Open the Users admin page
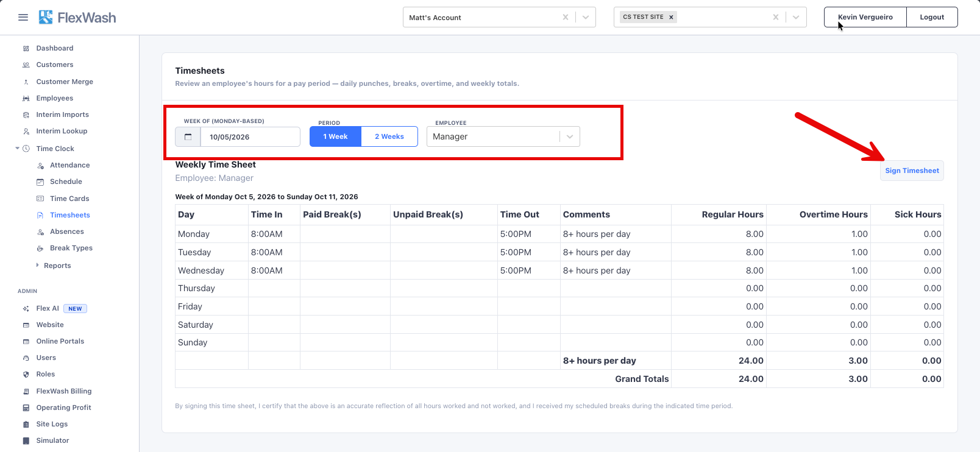Viewport: 980px width, 452px height. (46, 358)
